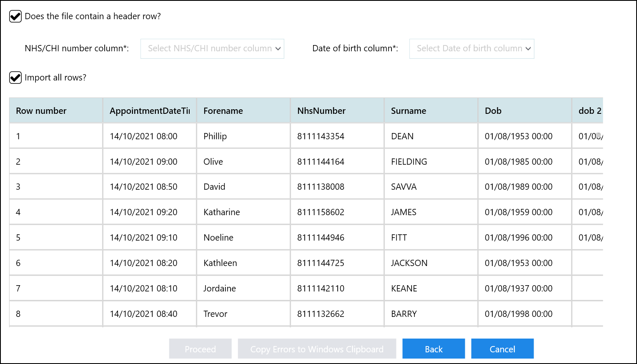
Task: Click the partially visible dob 2 header
Action: [589, 111]
